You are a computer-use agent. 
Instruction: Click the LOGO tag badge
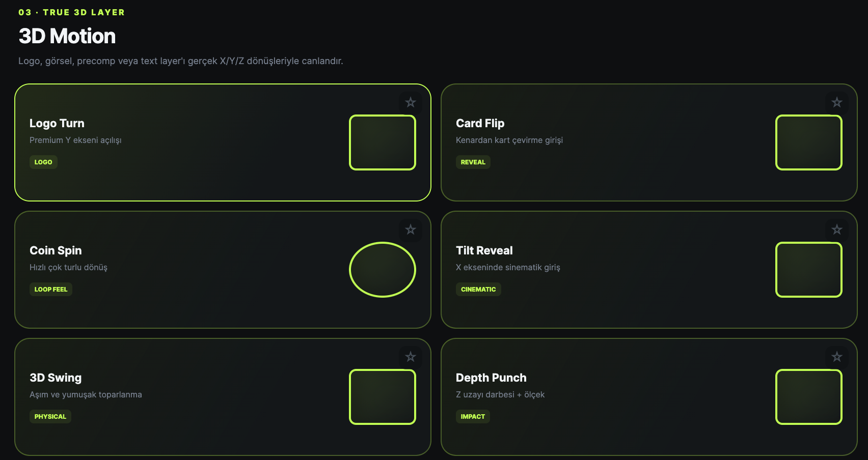[43, 162]
